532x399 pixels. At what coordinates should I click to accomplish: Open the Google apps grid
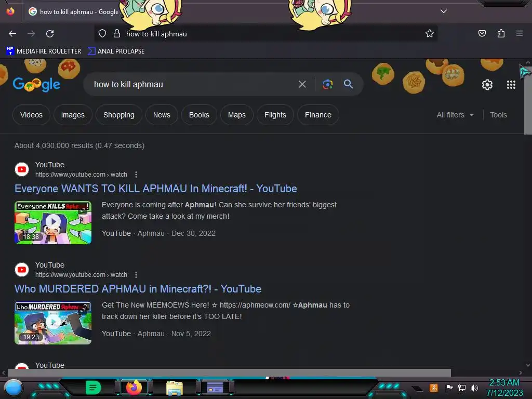(x=511, y=85)
